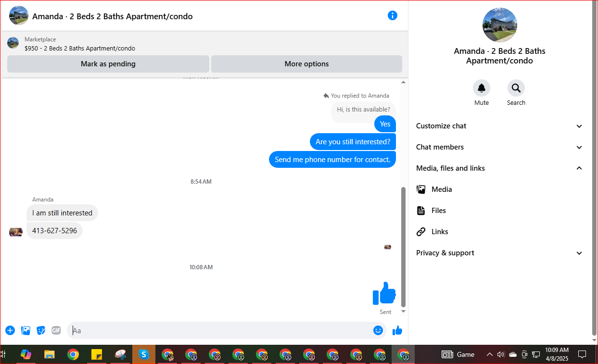Open OneDrive cloud tray icon
Screen dimensions: 598x364
click(x=513, y=354)
